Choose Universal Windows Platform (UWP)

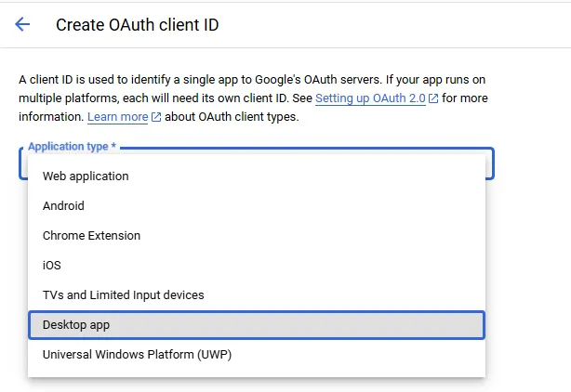[x=257, y=355]
